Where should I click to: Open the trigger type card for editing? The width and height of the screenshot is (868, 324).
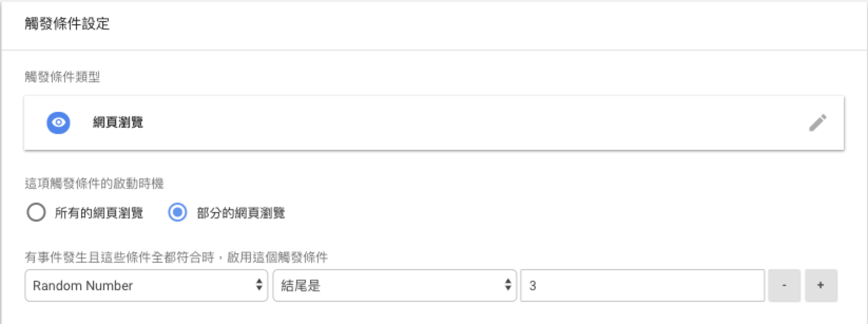[x=434, y=122]
